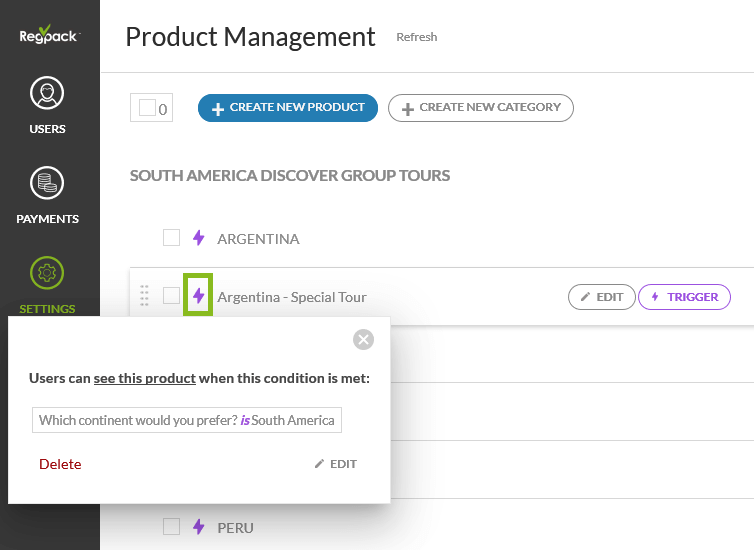The height and width of the screenshot is (550, 754).
Task: Delete the trigger condition
Action: 60,464
